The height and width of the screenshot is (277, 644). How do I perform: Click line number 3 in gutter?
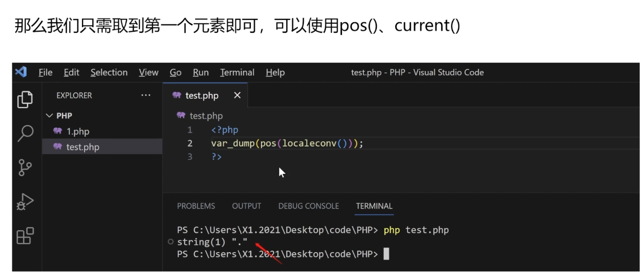190,157
